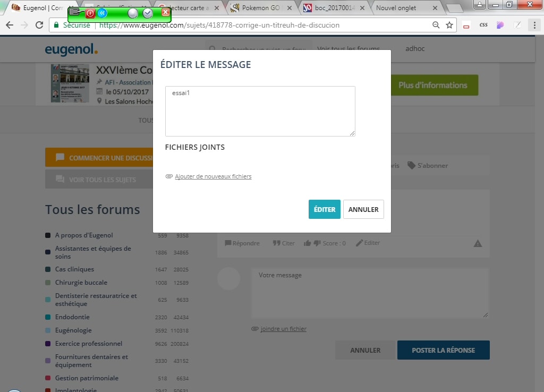
Task: Click the 'Ajouter de nouveaux fichiers' link
Action: [212, 176]
